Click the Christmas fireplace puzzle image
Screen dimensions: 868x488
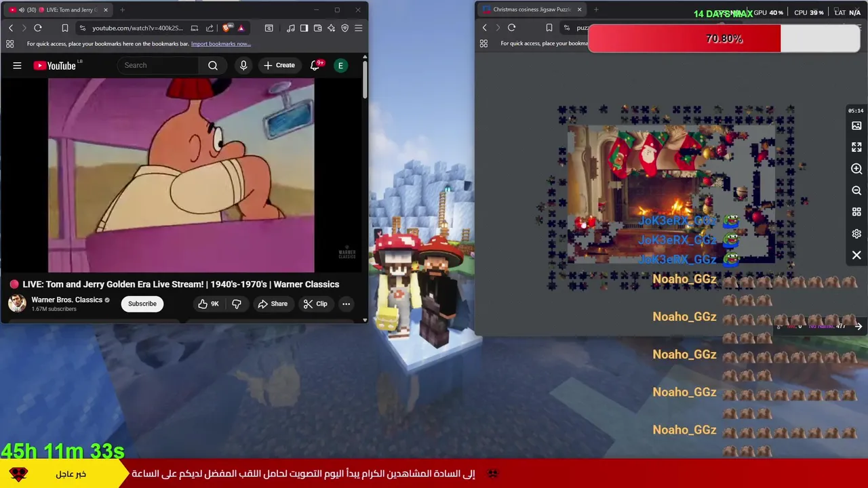pyautogui.click(x=671, y=194)
